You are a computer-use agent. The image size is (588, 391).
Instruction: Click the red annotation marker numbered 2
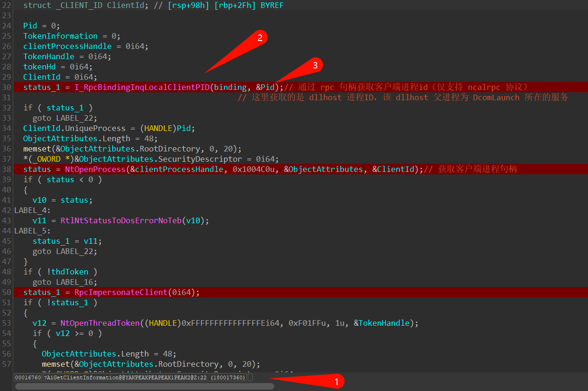pyautogui.click(x=260, y=38)
